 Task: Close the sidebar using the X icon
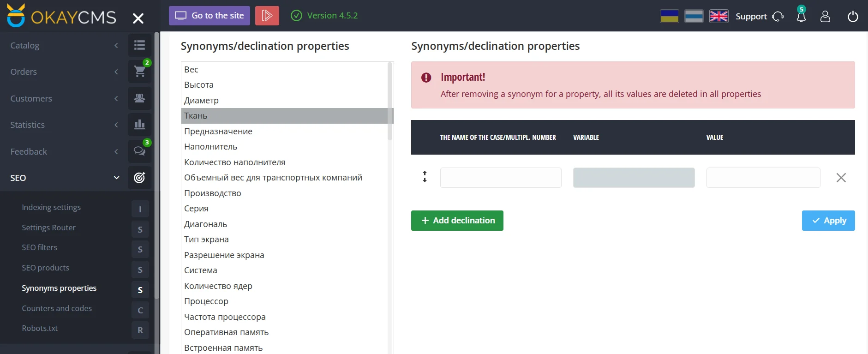point(138,18)
